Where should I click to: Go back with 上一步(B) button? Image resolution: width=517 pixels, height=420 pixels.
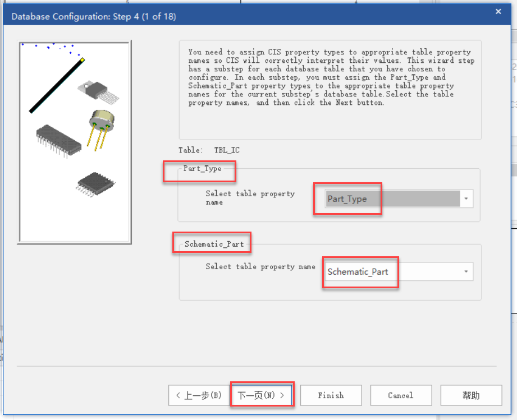pyautogui.click(x=199, y=395)
